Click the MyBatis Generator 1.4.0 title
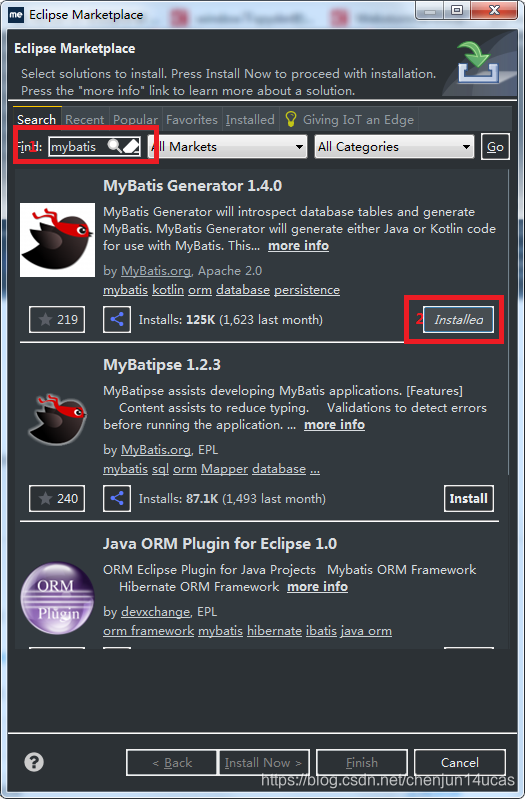525x799 pixels. (x=193, y=185)
